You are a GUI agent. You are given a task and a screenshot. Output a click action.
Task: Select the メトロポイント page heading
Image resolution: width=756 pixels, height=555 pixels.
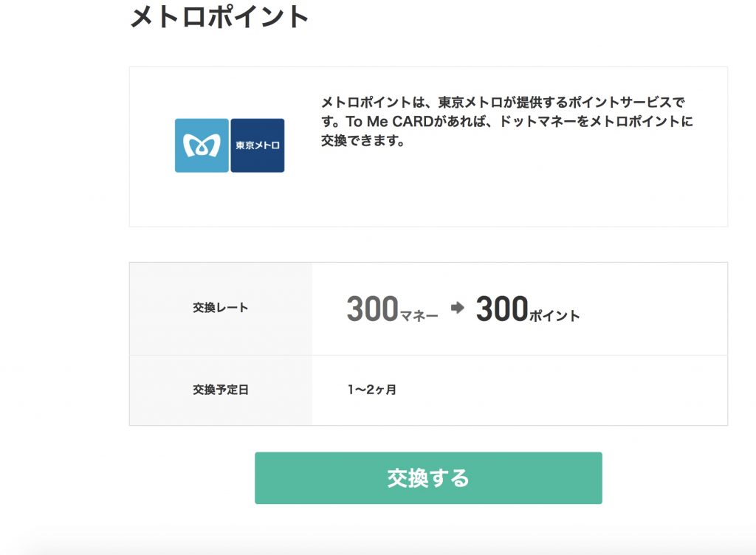tap(219, 17)
